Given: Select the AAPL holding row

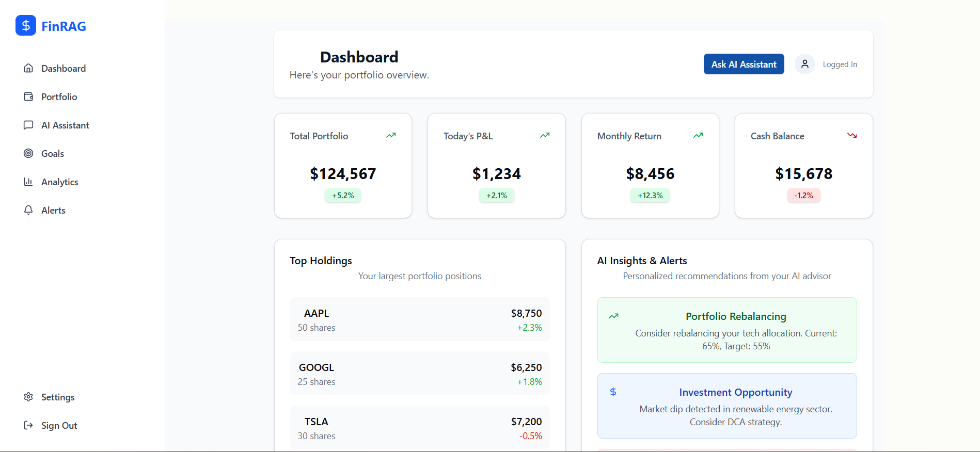Looking at the screenshot, I should 419,319.
